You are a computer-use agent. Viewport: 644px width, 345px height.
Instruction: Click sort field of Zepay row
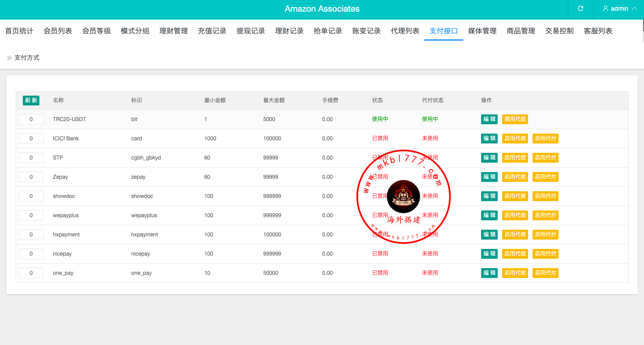(x=31, y=177)
